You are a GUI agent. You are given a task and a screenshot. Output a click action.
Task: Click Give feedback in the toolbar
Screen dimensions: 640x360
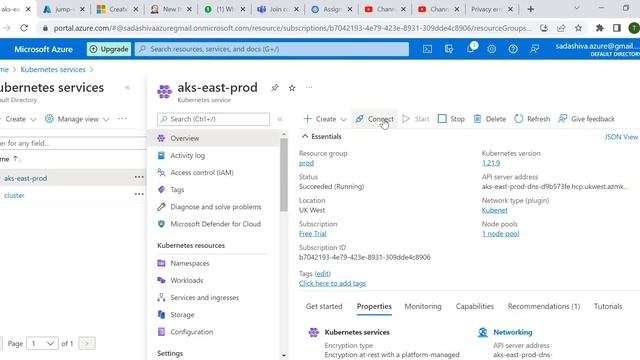586,119
